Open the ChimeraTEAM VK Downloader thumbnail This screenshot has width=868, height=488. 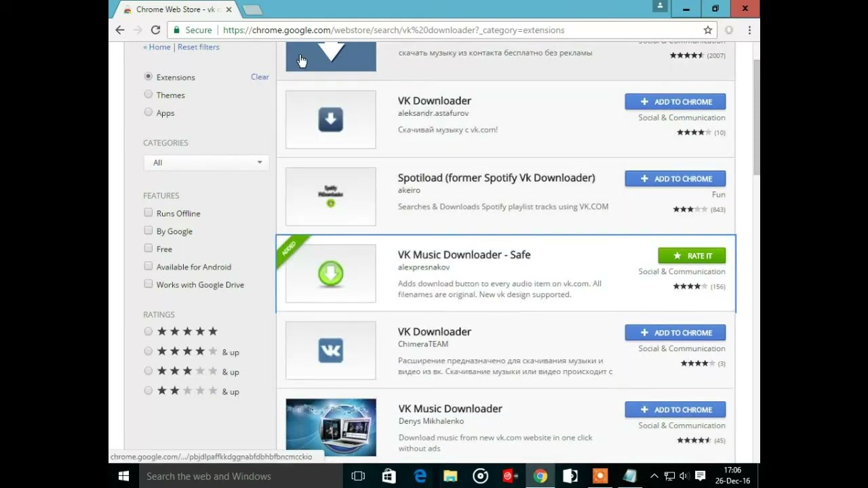[x=331, y=350]
